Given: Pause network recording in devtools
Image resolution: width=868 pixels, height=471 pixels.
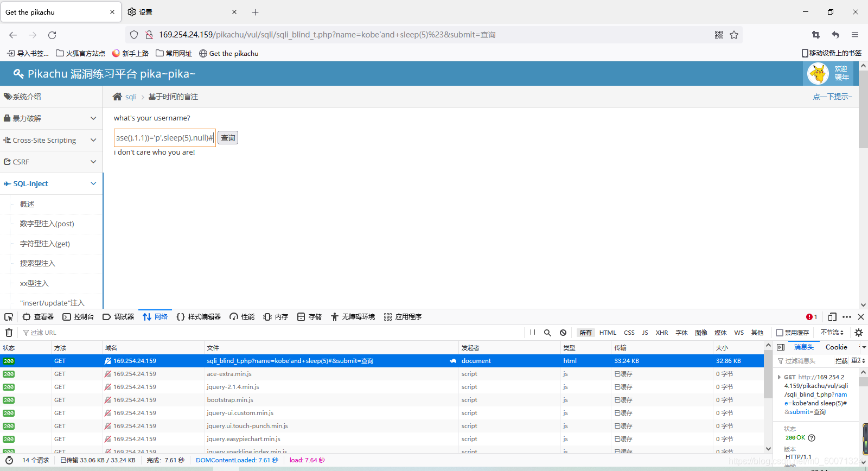Looking at the screenshot, I should [533, 333].
